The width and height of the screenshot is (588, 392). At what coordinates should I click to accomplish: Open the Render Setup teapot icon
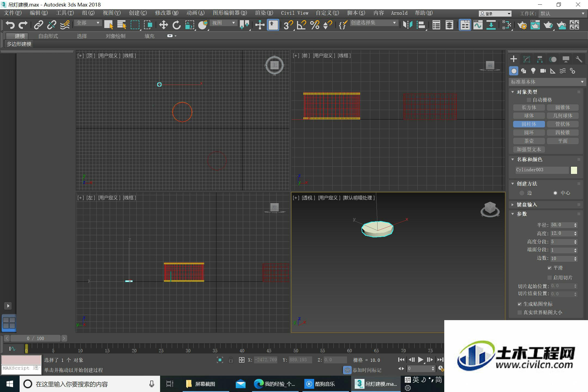[522, 25]
